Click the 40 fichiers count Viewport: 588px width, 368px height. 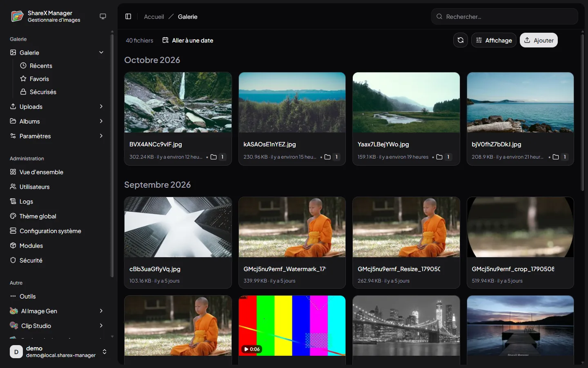(139, 40)
